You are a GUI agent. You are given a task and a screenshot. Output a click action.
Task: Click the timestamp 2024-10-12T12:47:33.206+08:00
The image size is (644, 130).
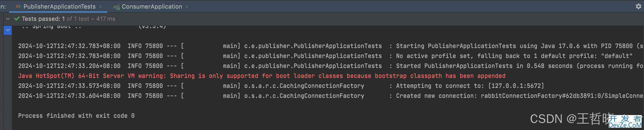pos(69,66)
